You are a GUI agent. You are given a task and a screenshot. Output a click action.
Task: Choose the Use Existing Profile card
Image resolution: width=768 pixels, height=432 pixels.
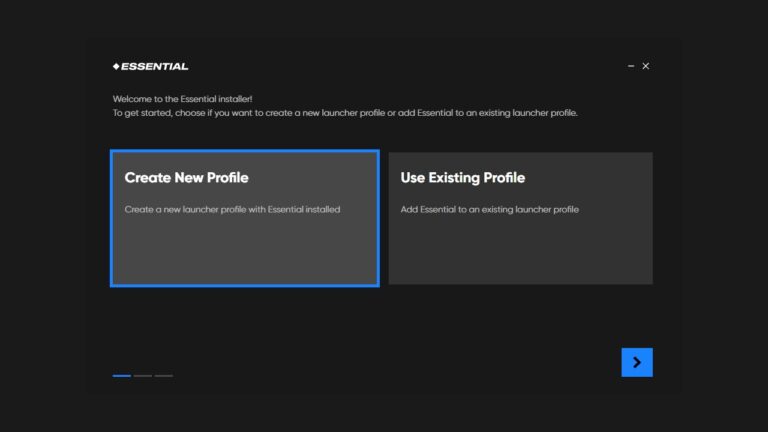click(521, 218)
